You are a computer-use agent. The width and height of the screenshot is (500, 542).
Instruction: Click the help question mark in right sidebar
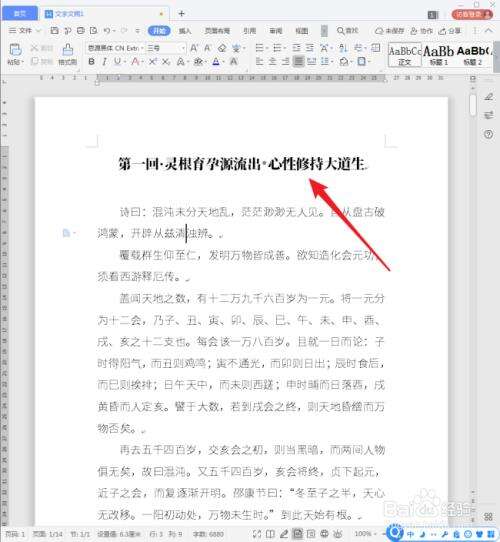(488, 134)
